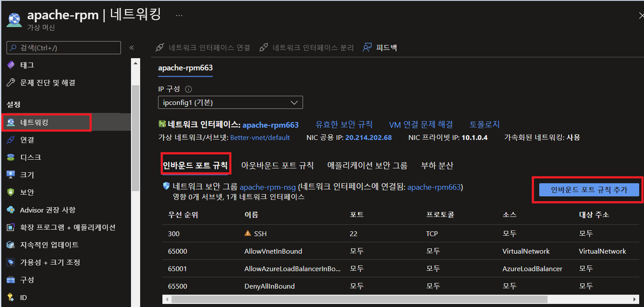This screenshot has height=307, width=644.
Task: Switch to 애플리케이션 보안 그룹 tab
Action: [x=367, y=165]
